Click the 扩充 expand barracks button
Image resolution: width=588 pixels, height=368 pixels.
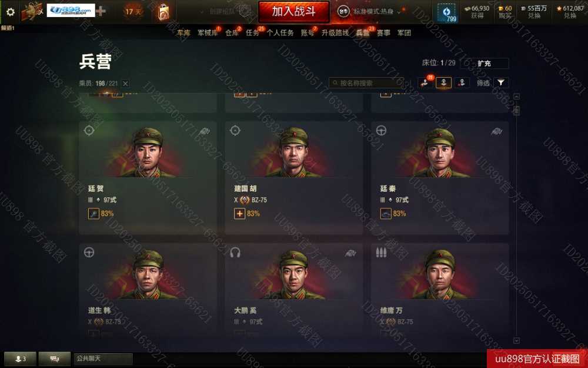click(x=484, y=63)
